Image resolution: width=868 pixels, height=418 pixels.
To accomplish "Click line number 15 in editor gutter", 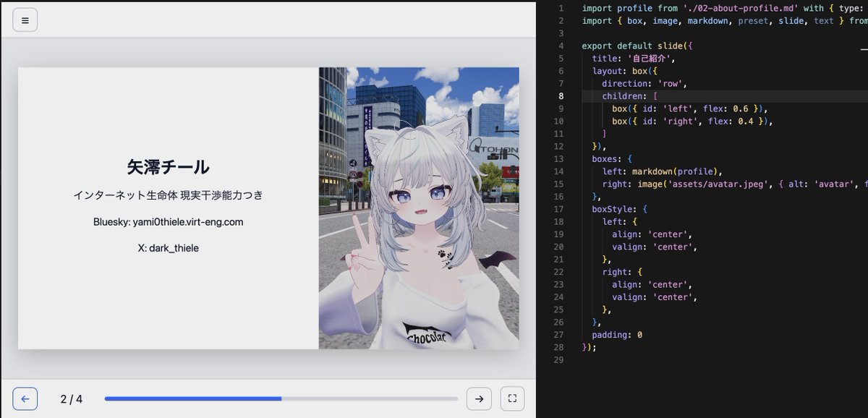I will pos(560,184).
